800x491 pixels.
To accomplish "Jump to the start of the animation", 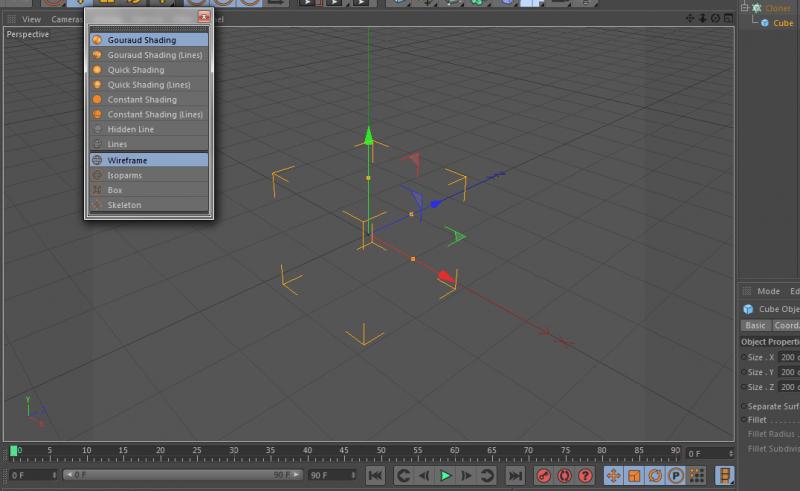I will (375, 476).
